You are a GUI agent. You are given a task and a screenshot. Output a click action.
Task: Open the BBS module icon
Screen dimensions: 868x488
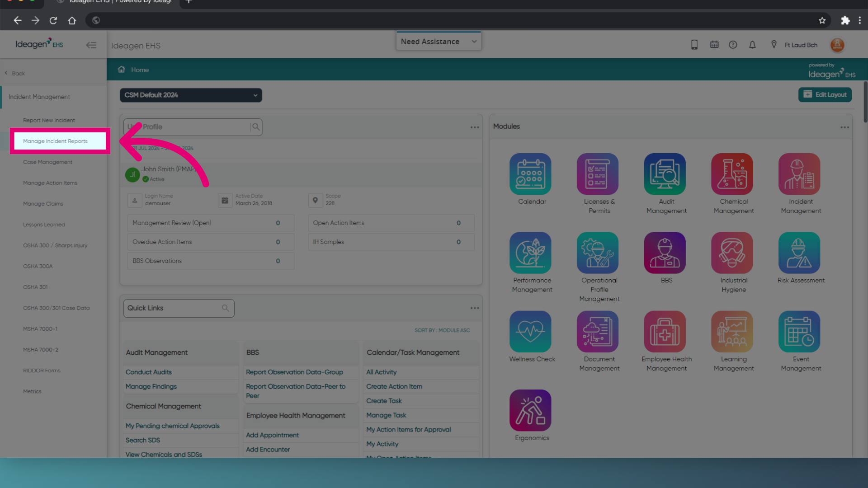665,253
